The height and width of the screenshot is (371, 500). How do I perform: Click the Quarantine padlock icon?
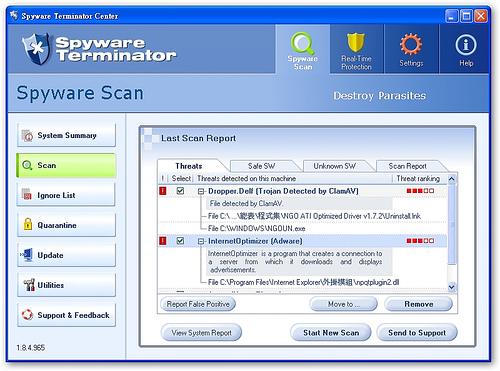coord(28,224)
